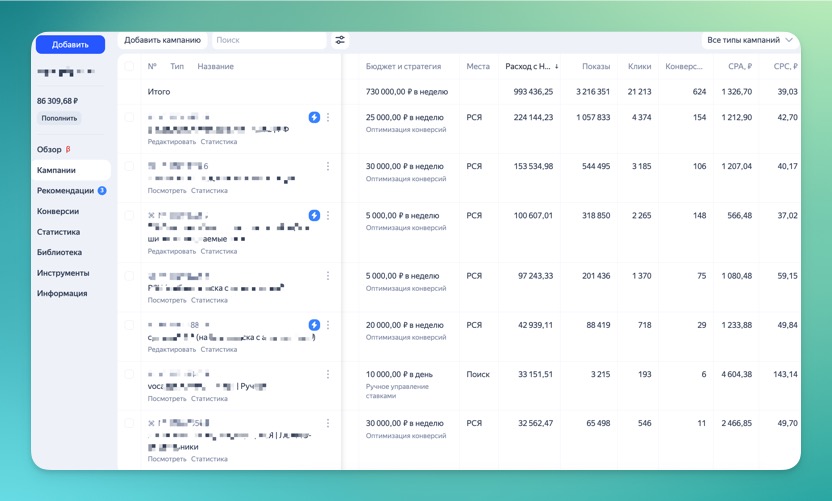Go to Конверсии in the sidebar
This screenshot has height=501, width=832.
58,211
